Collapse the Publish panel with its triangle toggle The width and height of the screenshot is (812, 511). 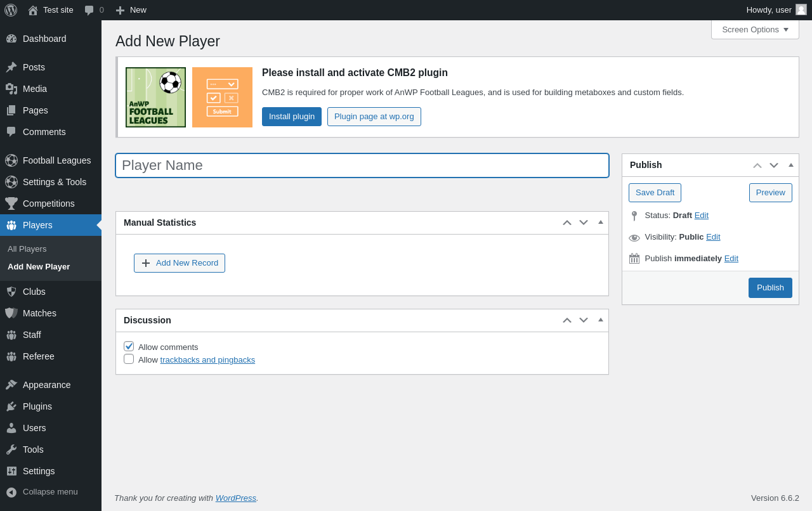coord(791,165)
